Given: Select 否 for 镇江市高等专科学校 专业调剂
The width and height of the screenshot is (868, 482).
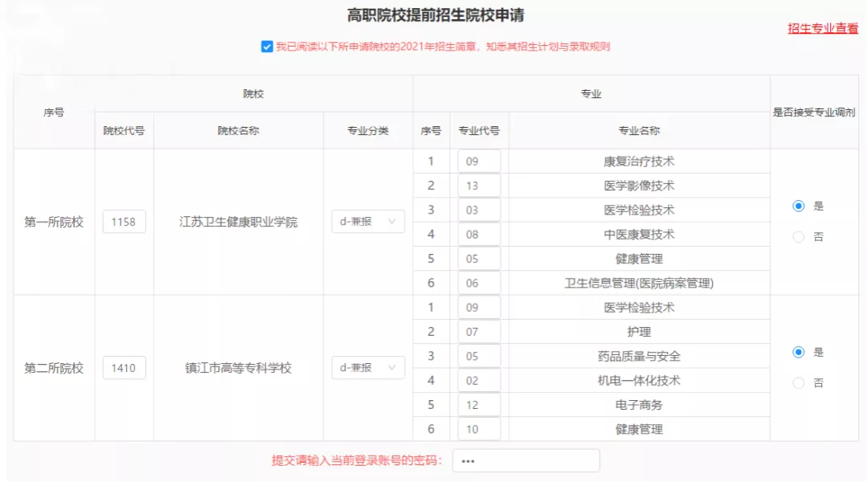Looking at the screenshot, I should [x=797, y=382].
